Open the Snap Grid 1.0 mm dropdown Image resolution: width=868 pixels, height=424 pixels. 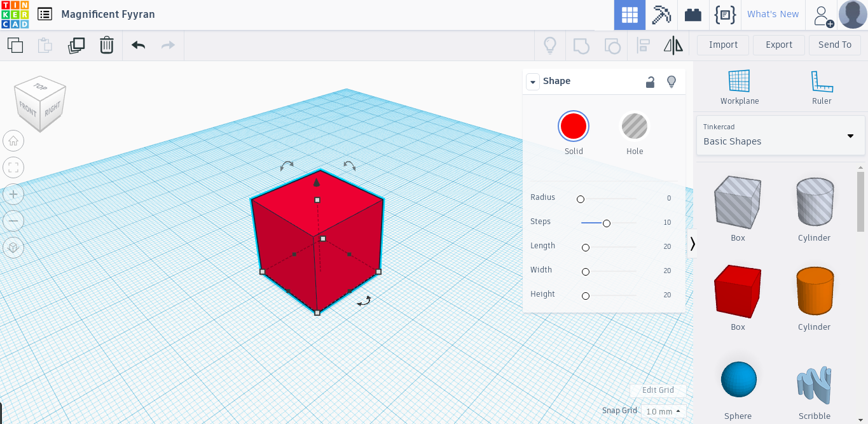663,411
